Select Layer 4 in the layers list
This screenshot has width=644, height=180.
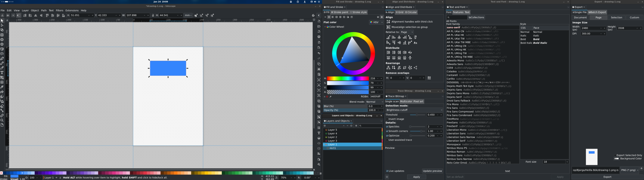(332, 134)
